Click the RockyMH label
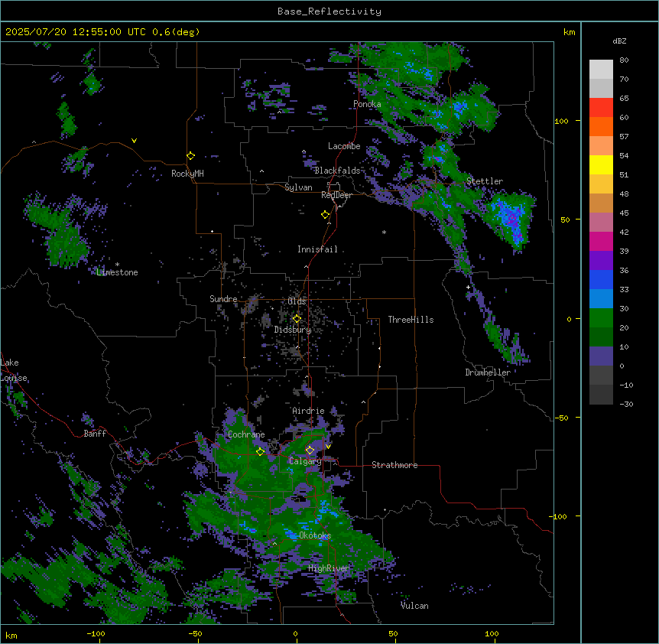The image size is (659, 644). [x=187, y=174]
